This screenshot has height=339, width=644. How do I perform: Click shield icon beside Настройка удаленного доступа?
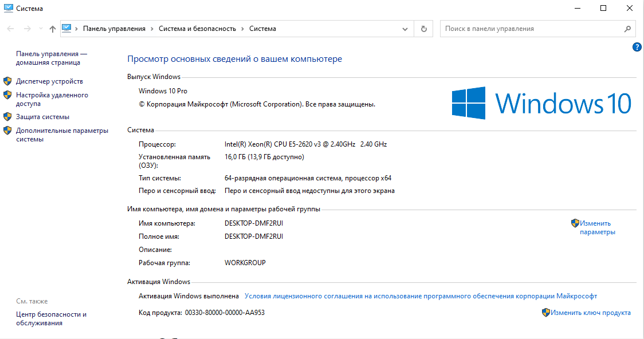(7, 95)
